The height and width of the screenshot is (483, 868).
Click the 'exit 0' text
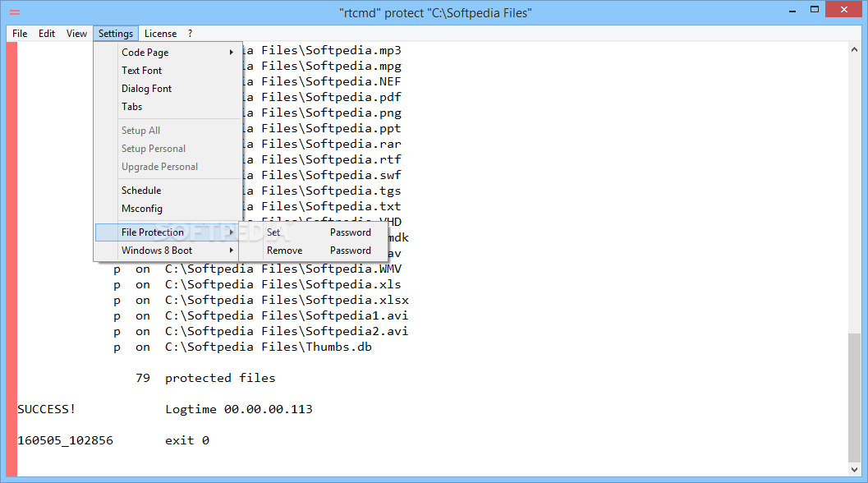(187, 440)
